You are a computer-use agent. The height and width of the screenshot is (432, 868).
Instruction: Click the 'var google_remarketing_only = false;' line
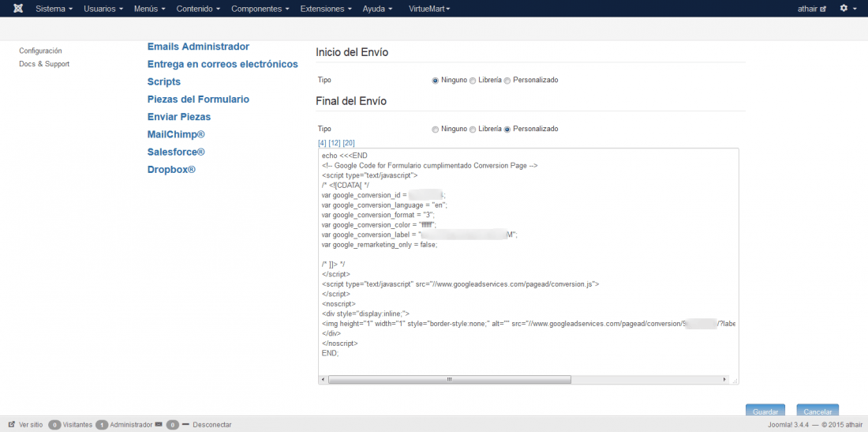380,245
